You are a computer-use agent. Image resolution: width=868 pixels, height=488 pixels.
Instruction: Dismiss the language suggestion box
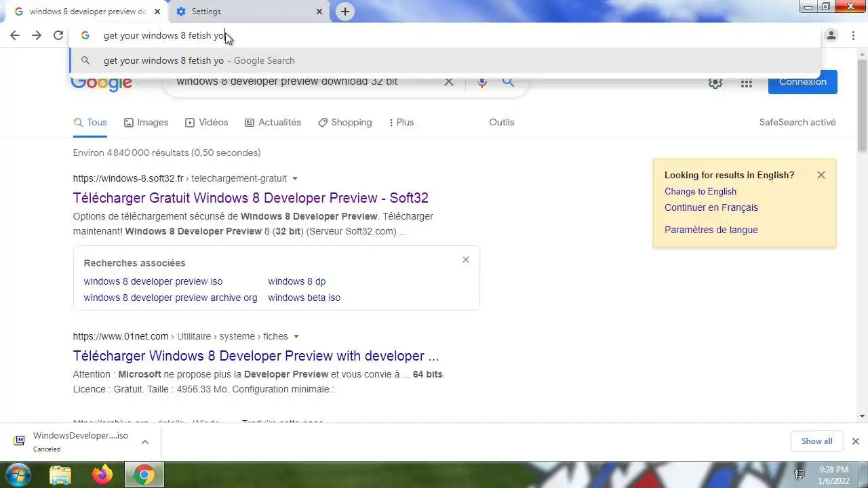click(821, 175)
